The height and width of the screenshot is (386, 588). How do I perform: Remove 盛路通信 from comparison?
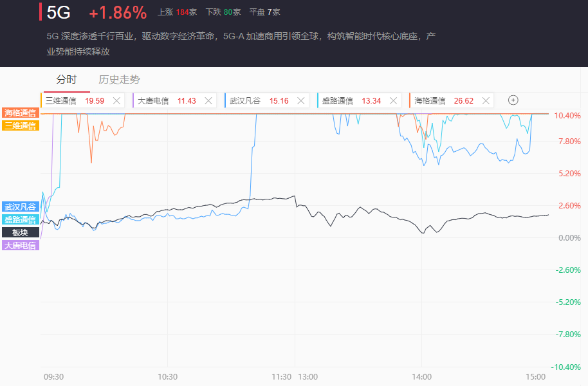point(394,100)
